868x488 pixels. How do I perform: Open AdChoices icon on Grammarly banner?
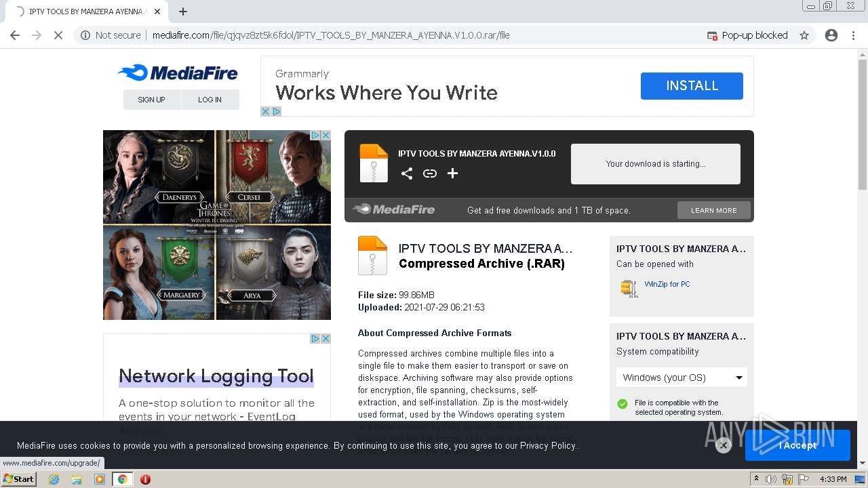tap(276, 111)
